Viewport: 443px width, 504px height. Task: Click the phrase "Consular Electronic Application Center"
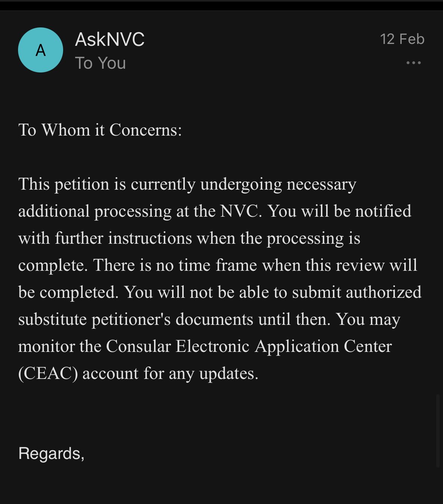click(249, 347)
